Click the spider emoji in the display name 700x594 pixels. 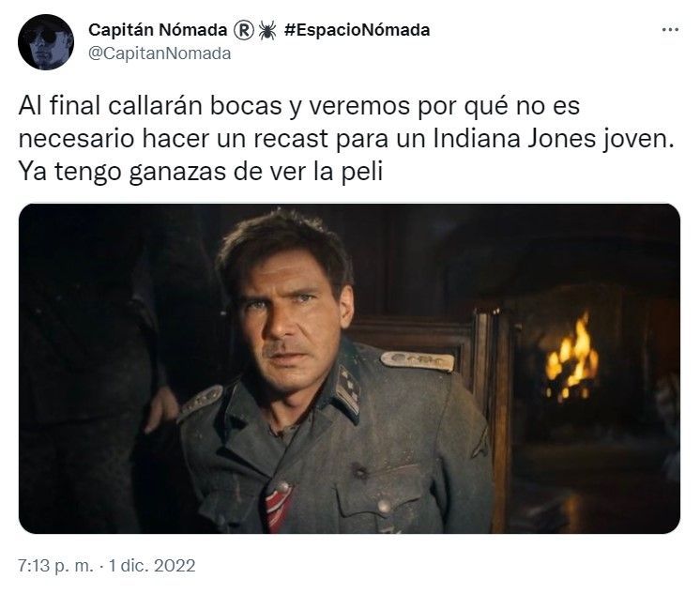pyautogui.click(x=267, y=30)
